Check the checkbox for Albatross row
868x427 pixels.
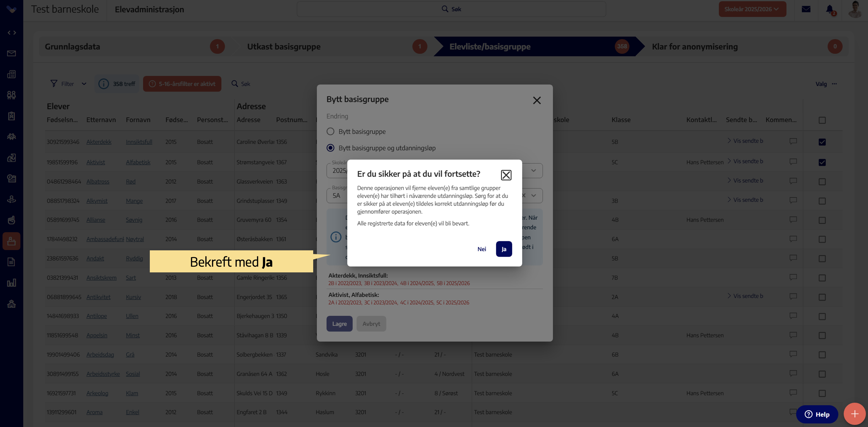[822, 182]
